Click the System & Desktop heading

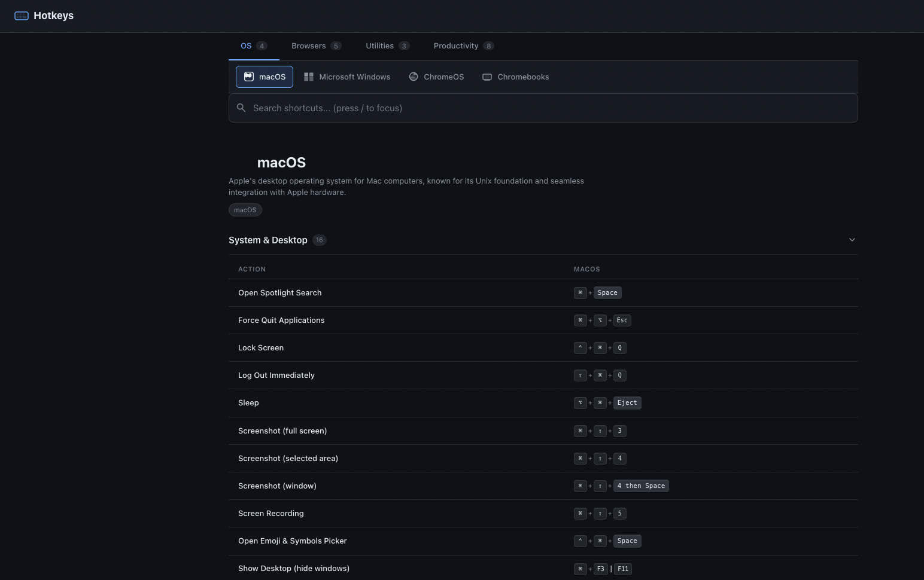point(268,240)
